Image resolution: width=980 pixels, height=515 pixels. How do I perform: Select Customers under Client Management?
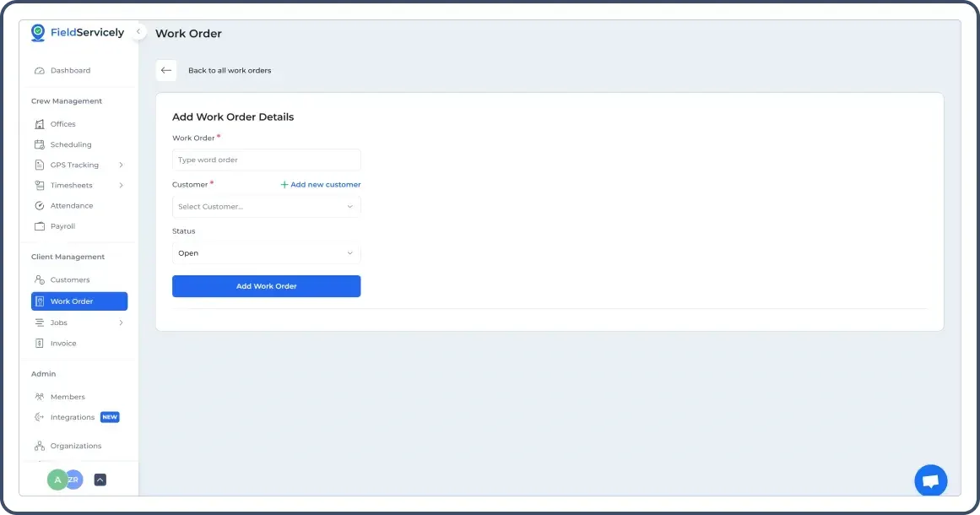(x=68, y=279)
